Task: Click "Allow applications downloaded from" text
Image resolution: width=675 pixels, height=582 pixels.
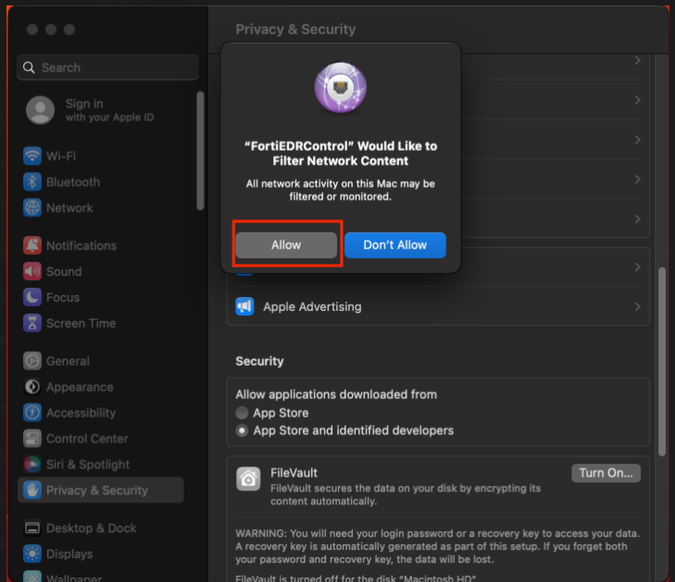Action: (336, 394)
